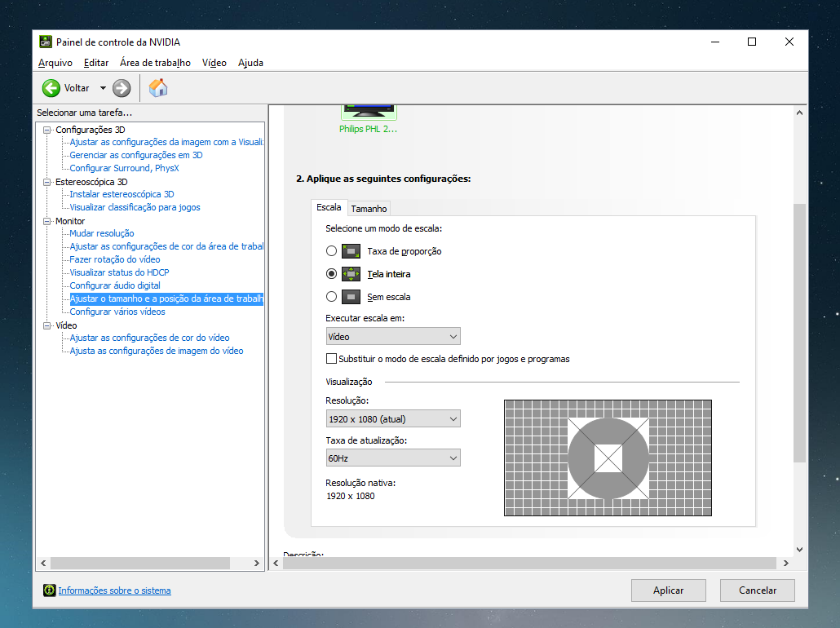Viewport: 840px width, 628px height.
Task: Open Configurar Surround, PhysX task
Action: [x=124, y=168]
